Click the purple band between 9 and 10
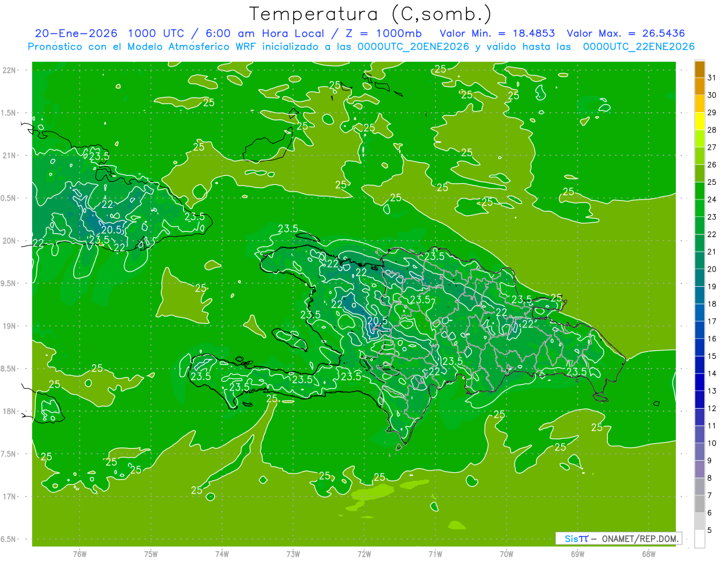The width and height of the screenshot is (728, 562). pos(700,452)
